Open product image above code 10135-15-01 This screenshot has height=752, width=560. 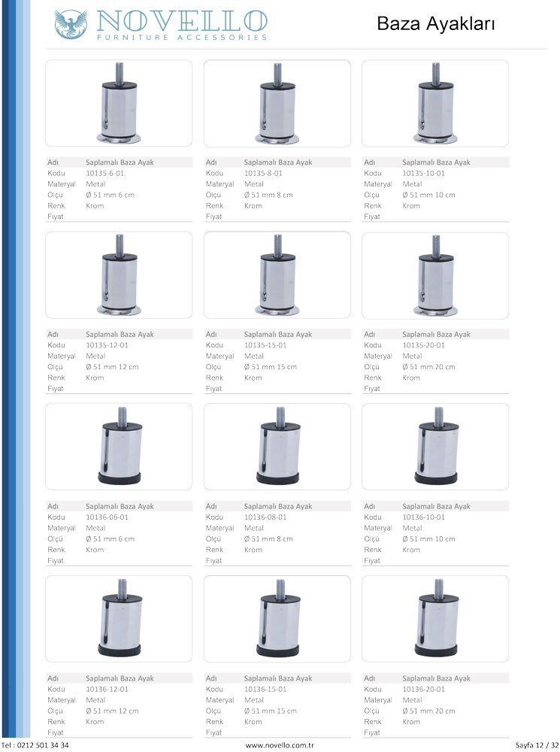tap(277, 275)
